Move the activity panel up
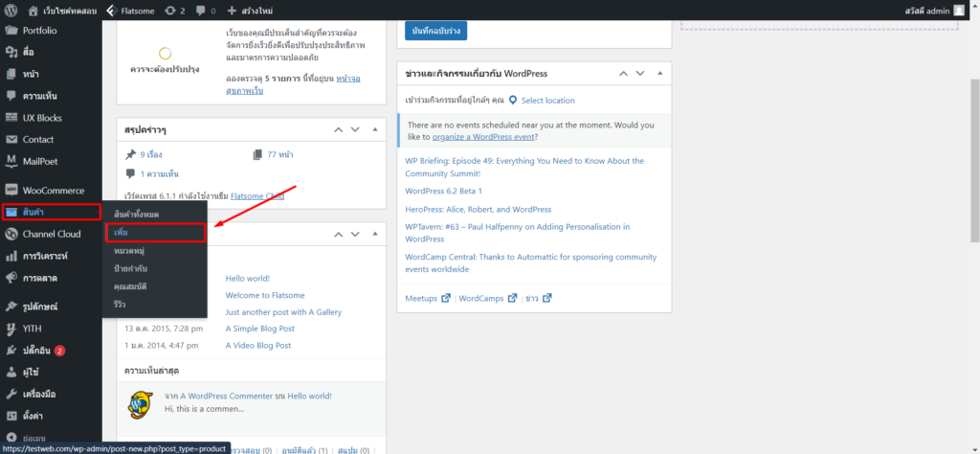The width and height of the screenshot is (980, 454). click(x=338, y=234)
